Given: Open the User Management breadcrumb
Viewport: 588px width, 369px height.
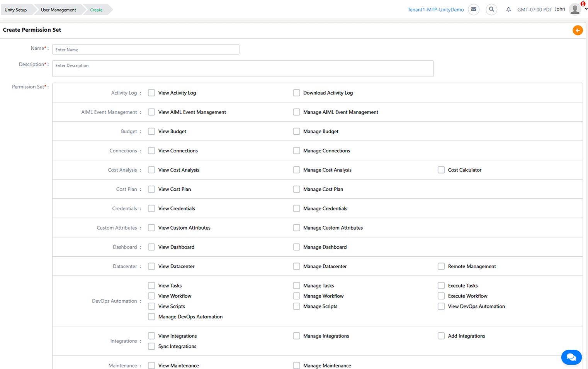Looking at the screenshot, I should (58, 10).
